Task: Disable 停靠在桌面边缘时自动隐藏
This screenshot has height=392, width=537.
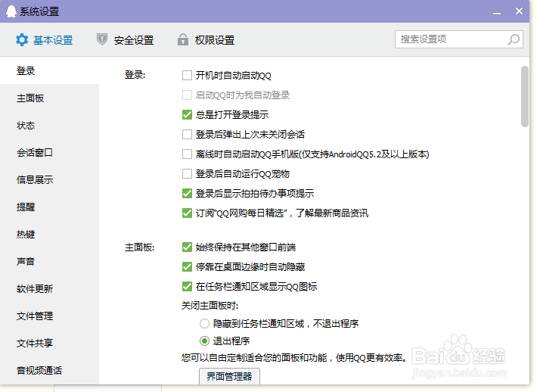Action: point(187,266)
